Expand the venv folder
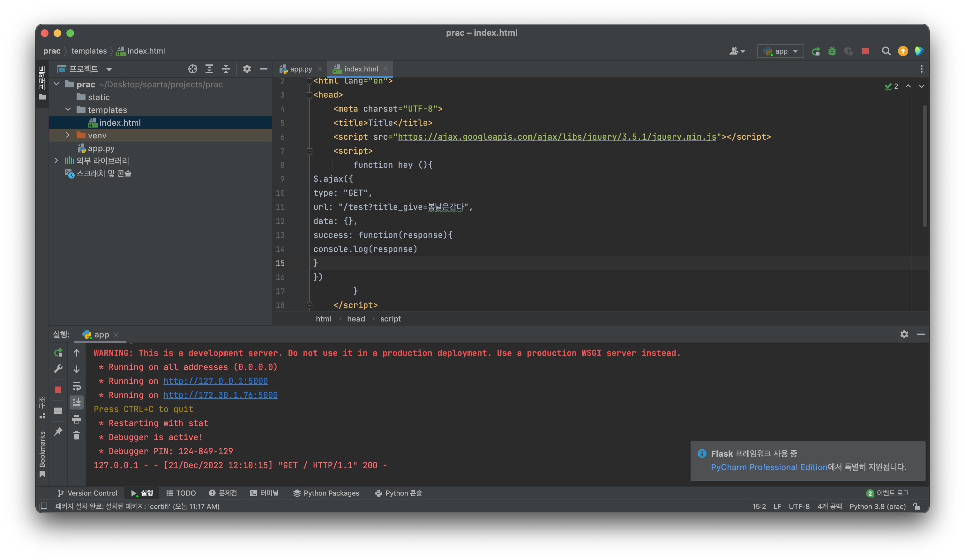The image size is (965, 560). [x=68, y=135]
